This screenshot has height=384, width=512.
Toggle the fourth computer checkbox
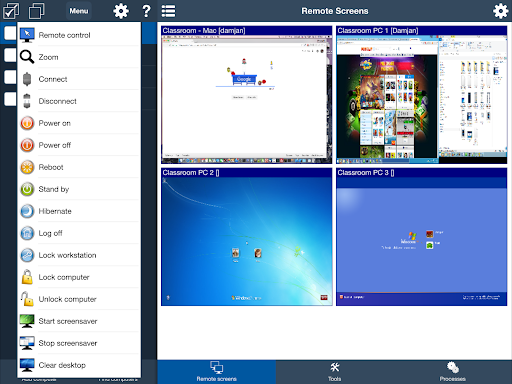[10, 99]
